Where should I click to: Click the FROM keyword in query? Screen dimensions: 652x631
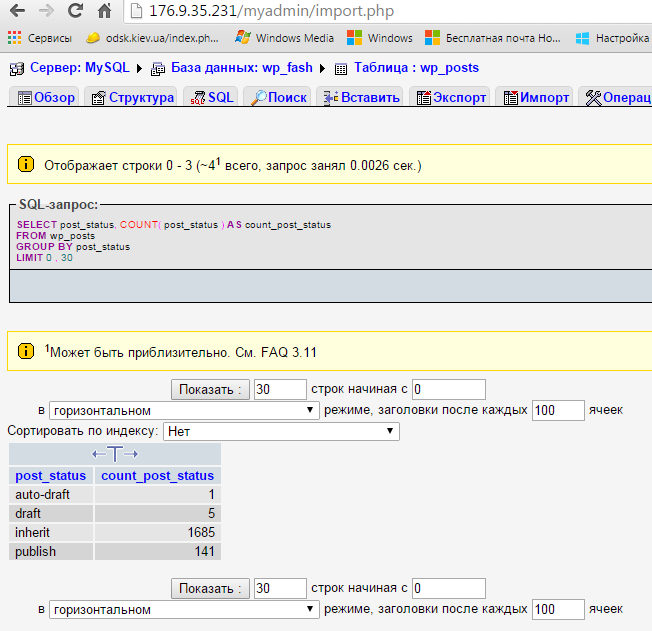31,235
